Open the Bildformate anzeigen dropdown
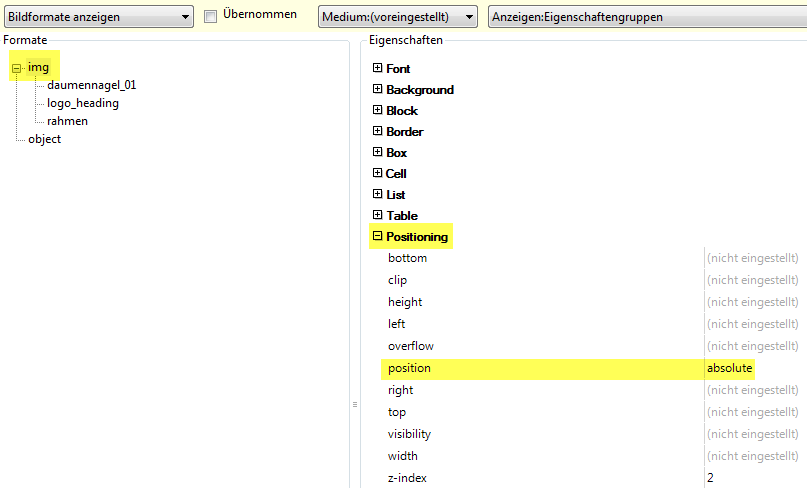Image resolution: width=807 pixels, height=488 pixels. (x=98, y=17)
